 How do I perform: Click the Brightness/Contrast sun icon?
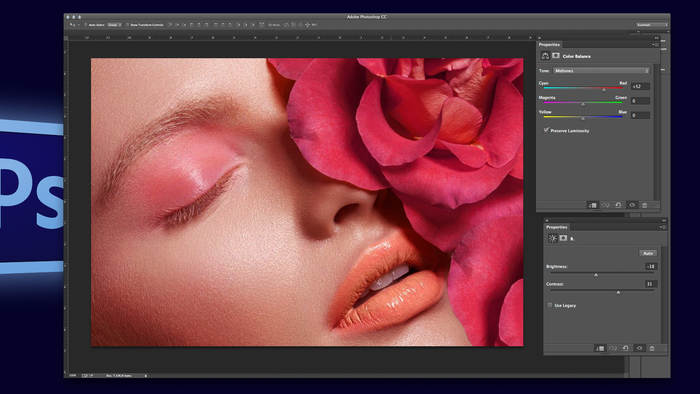553,238
